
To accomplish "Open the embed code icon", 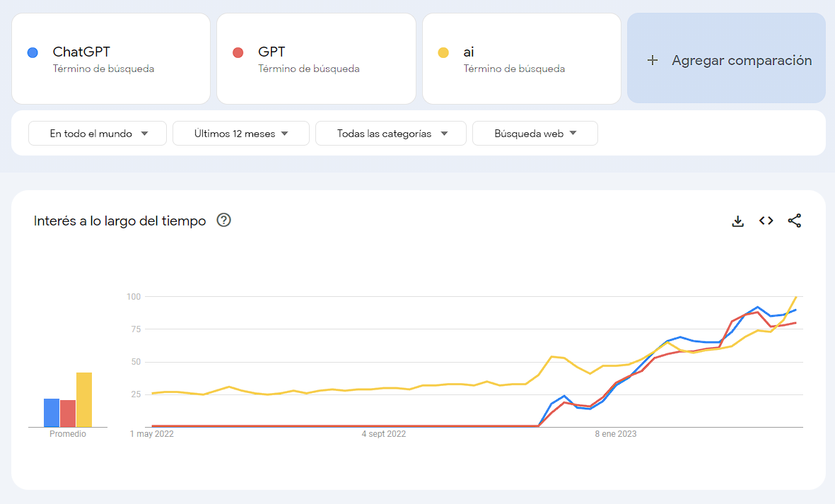I will tap(766, 221).
